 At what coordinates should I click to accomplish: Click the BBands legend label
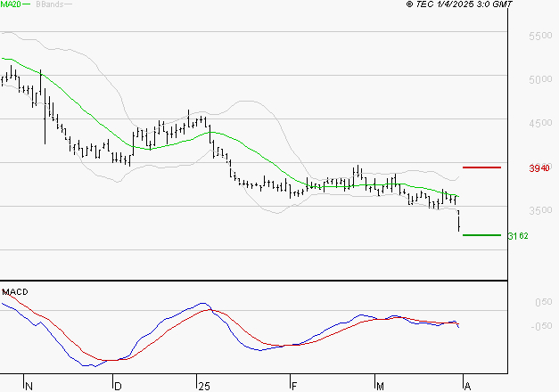tap(50, 4)
